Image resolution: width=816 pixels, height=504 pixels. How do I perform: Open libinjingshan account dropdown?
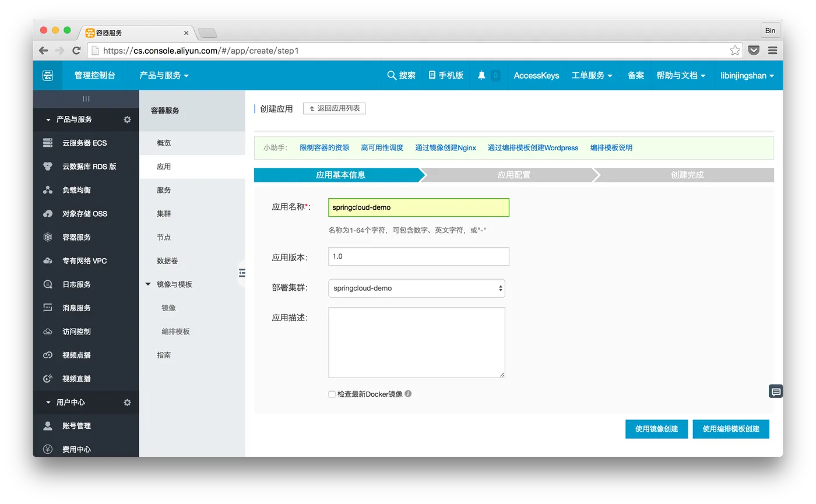tap(747, 75)
